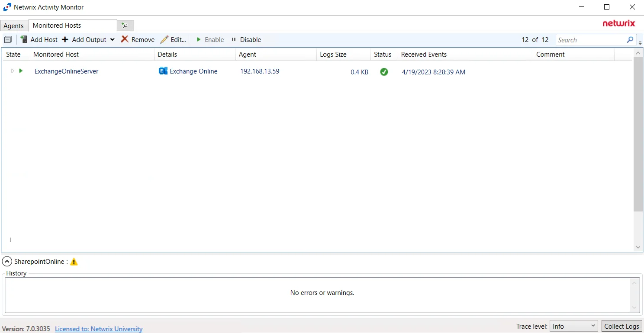The width and height of the screenshot is (644, 333).
Task: Click the host list scroll up arrow
Action: [x=638, y=53]
